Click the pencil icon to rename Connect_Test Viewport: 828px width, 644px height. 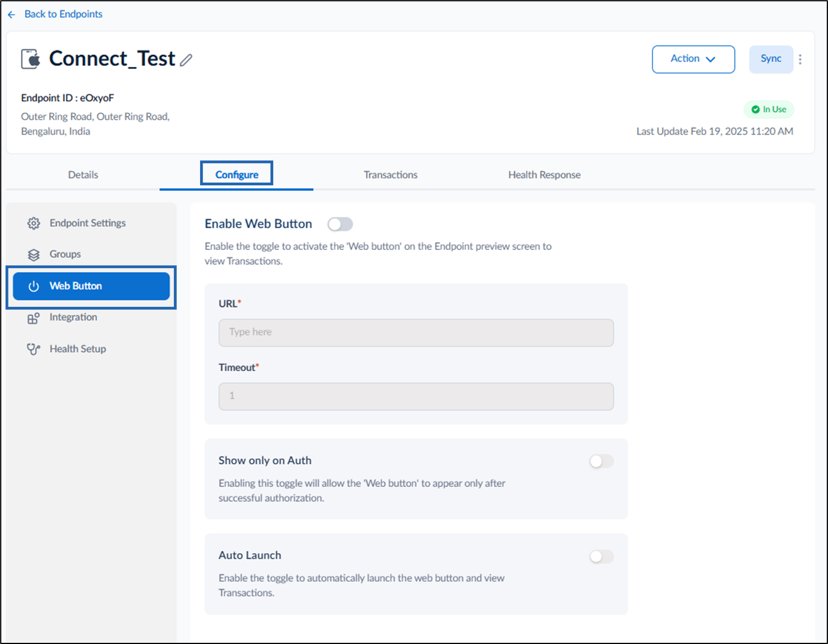pos(186,60)
